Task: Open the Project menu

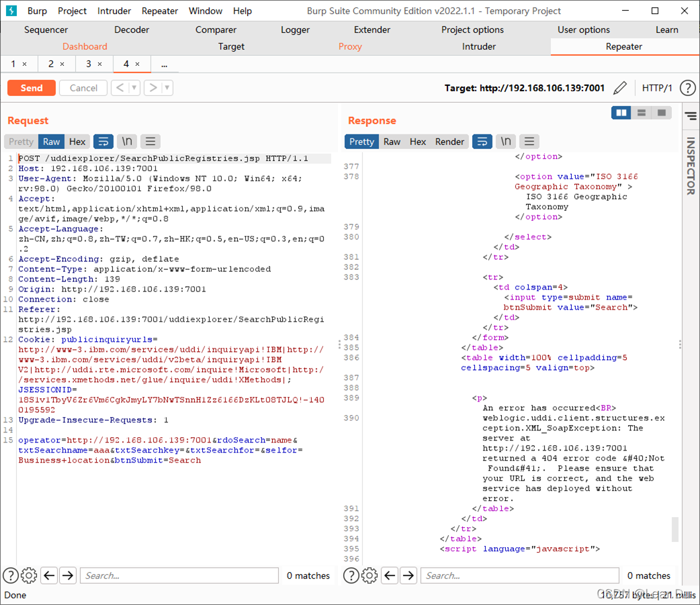Action: [72, 11]
